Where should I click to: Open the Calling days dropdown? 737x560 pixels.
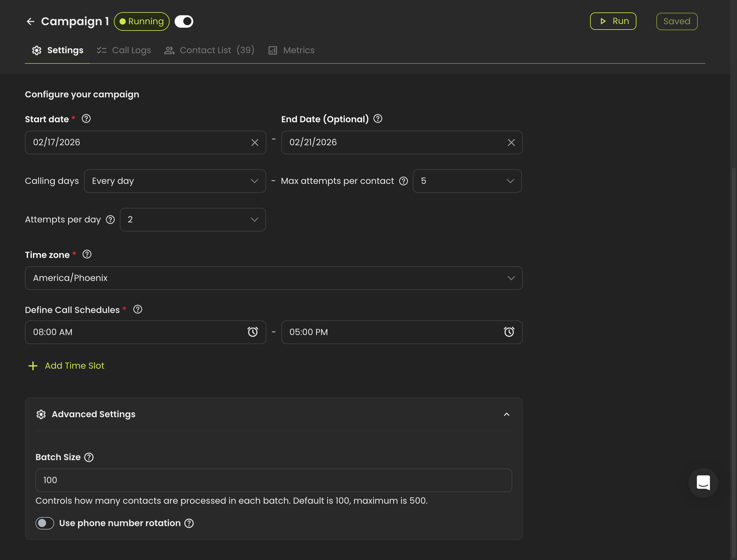(x=175, y=181)
